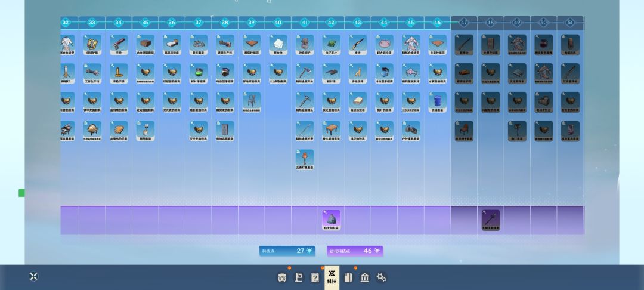
Task: Pick the wooden table under level 42
Action: tap(331, 131)
